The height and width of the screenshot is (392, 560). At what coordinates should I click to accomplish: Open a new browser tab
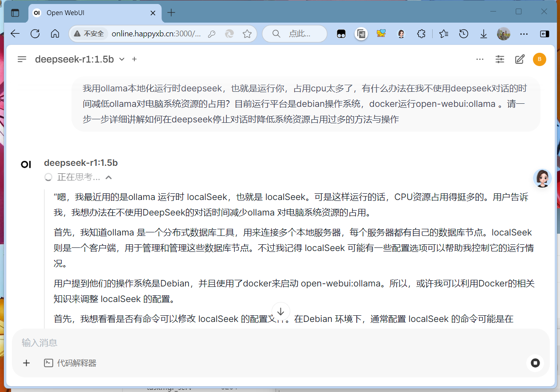(x=171, y=13)
